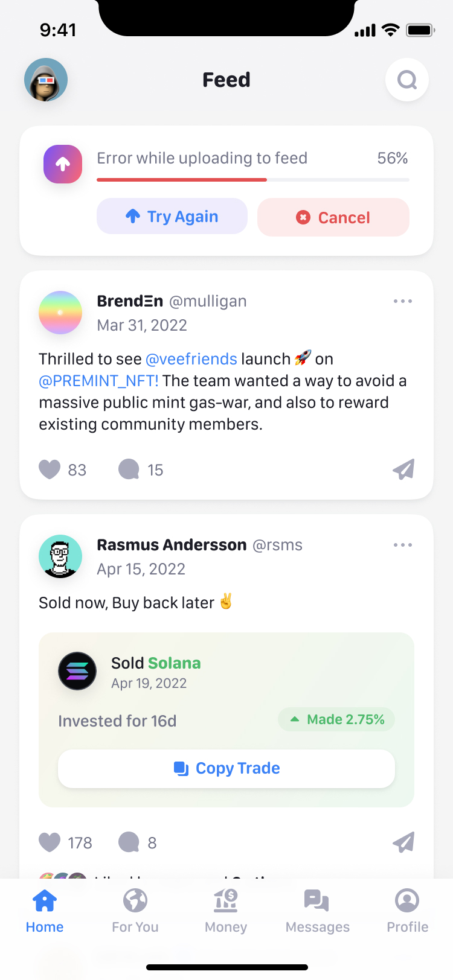Open comments on Rasmus's post
This screenshot has height=980, width=453.
tap(129, 842)
